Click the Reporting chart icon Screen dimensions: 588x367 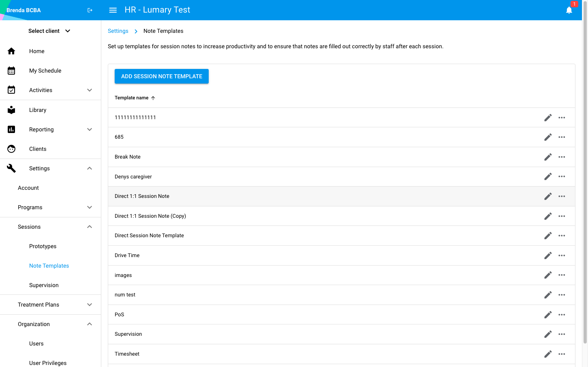pyautogui.click(x=11, y=129)
